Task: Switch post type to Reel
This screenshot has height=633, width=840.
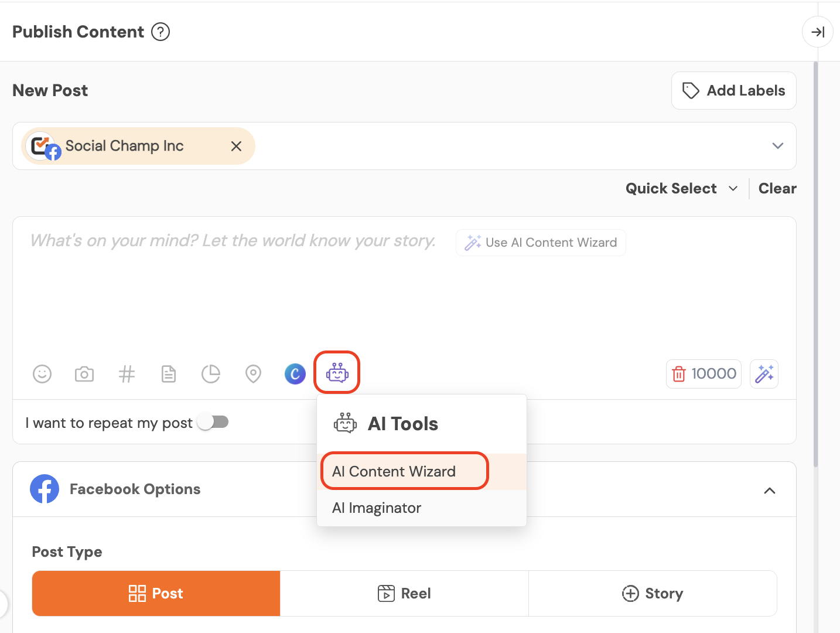Action: pyautogui.click(x=404, y=594)
